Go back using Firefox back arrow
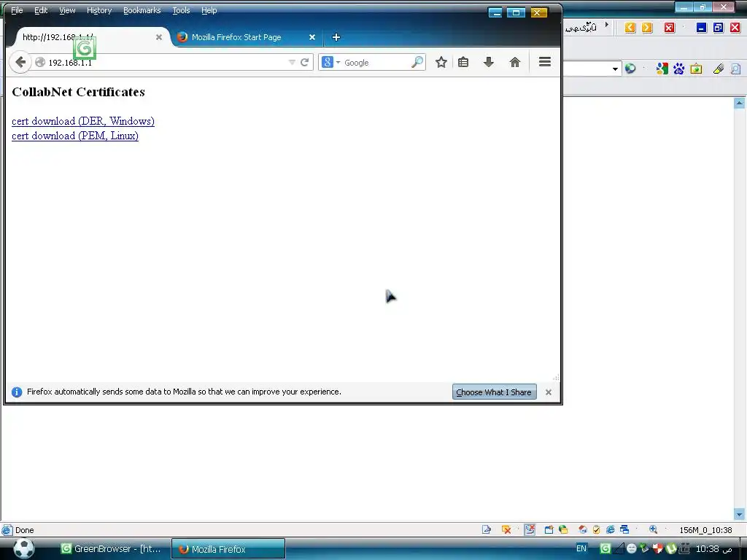747x560 pixels. (20, 62)
